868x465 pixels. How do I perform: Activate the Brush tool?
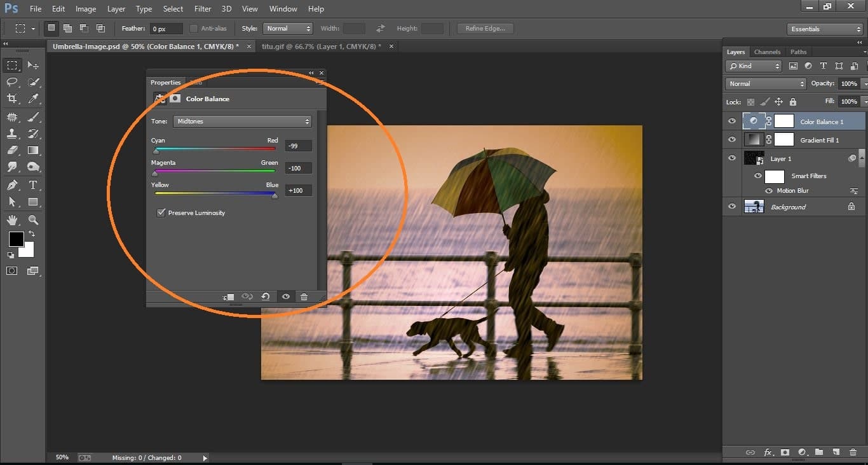coord(33,116)
